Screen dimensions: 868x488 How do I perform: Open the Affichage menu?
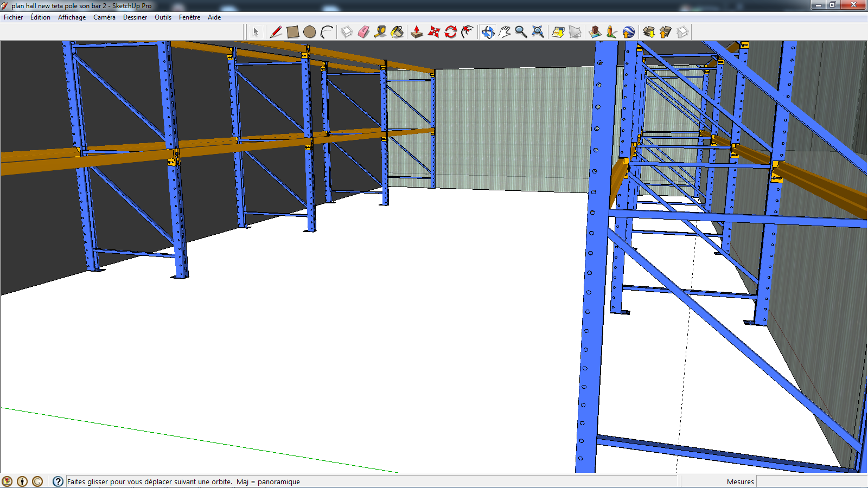pos(72,17)
